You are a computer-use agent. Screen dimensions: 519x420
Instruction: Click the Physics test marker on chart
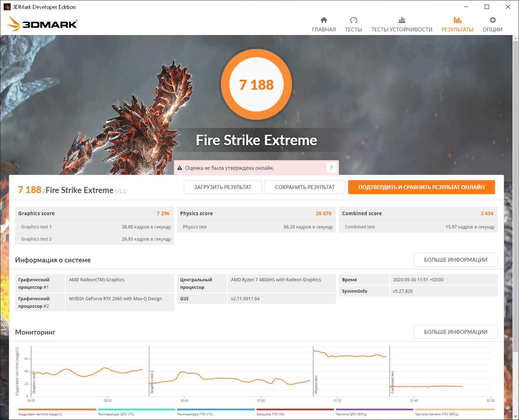[316, 385]
